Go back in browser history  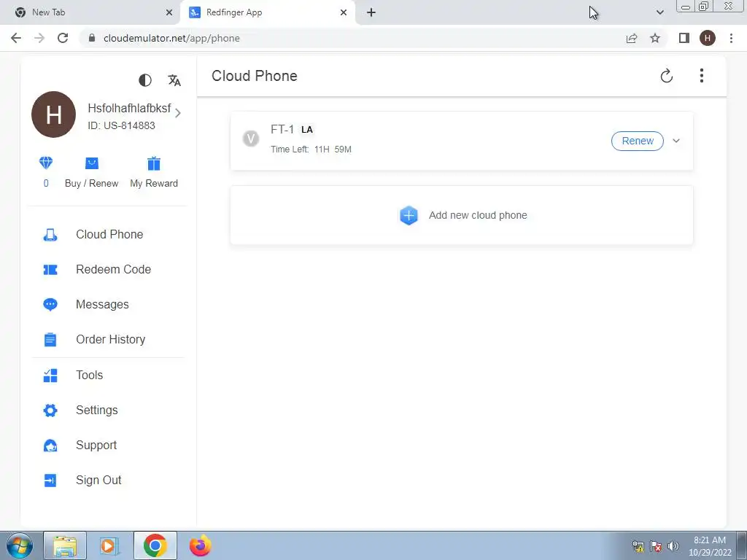pyautogui.click(x=16, y=38)
